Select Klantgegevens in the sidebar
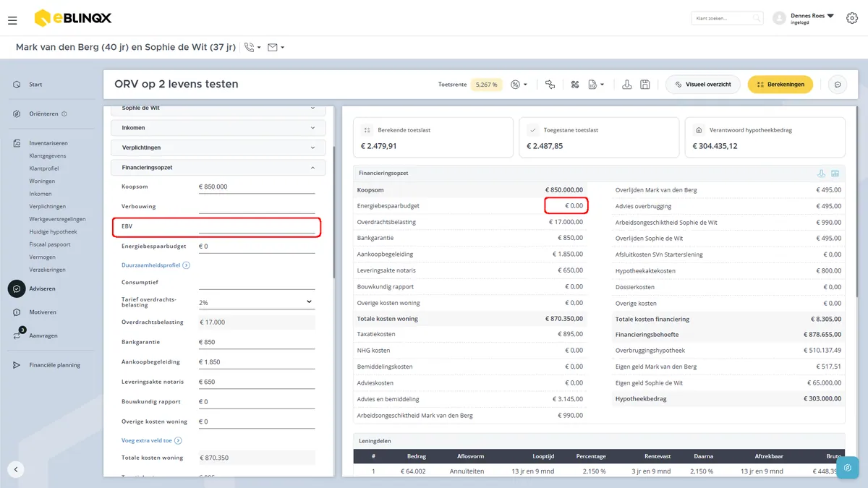Viewport: 868px width, 488px height. (x=48, y=155)
